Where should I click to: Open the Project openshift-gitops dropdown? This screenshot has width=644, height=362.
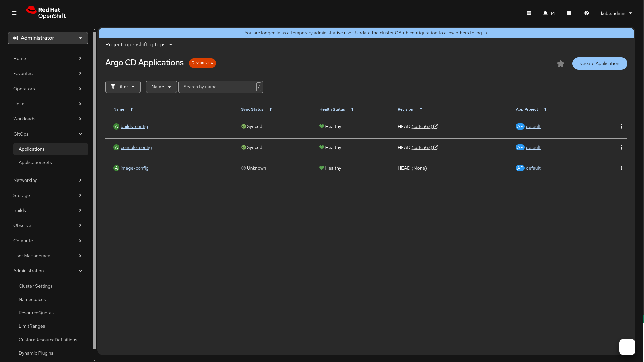pyautogui.click(x=138, y=45)
